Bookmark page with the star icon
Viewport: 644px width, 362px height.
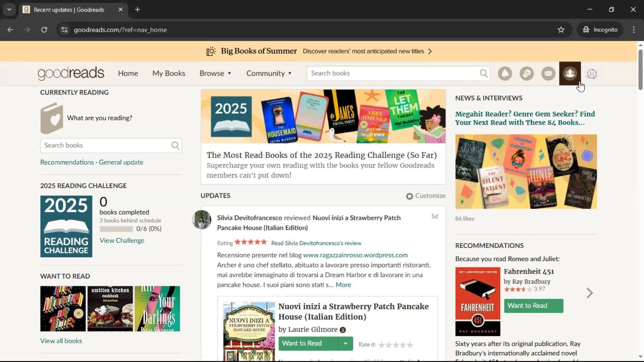561,30
